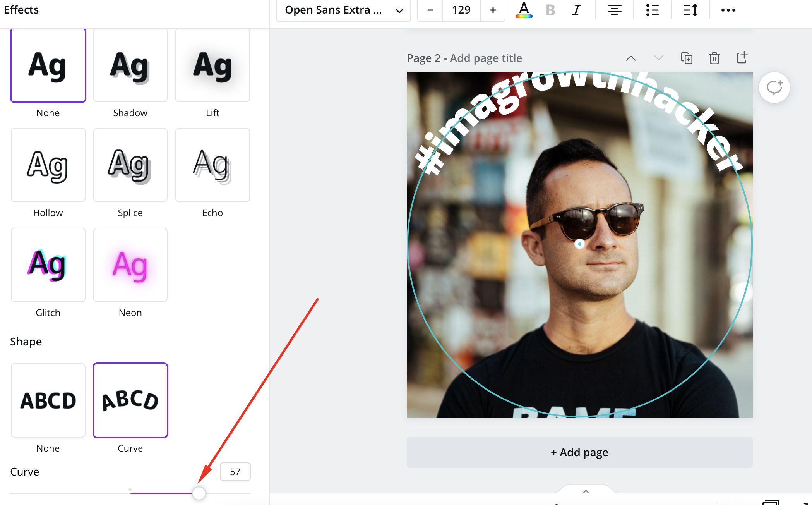Select the curved #imagrowthhacker text on canvas
812x505 pixels.
tap(579, 124)
